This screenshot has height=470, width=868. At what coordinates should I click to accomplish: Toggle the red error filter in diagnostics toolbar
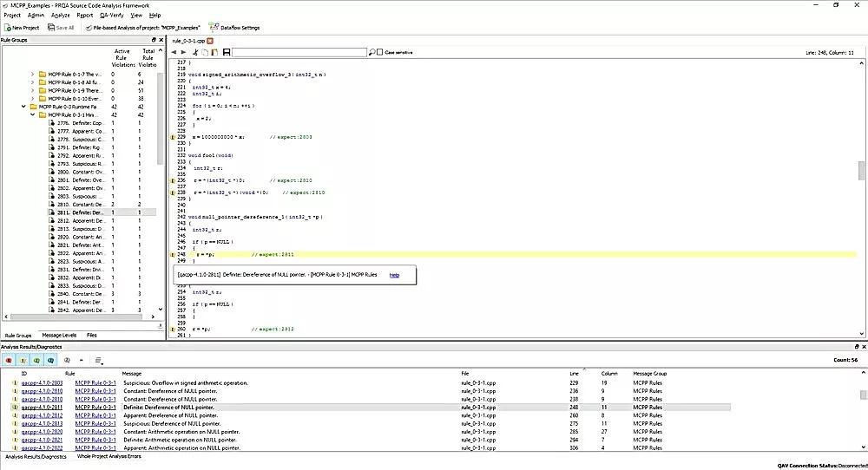point(9,360)
